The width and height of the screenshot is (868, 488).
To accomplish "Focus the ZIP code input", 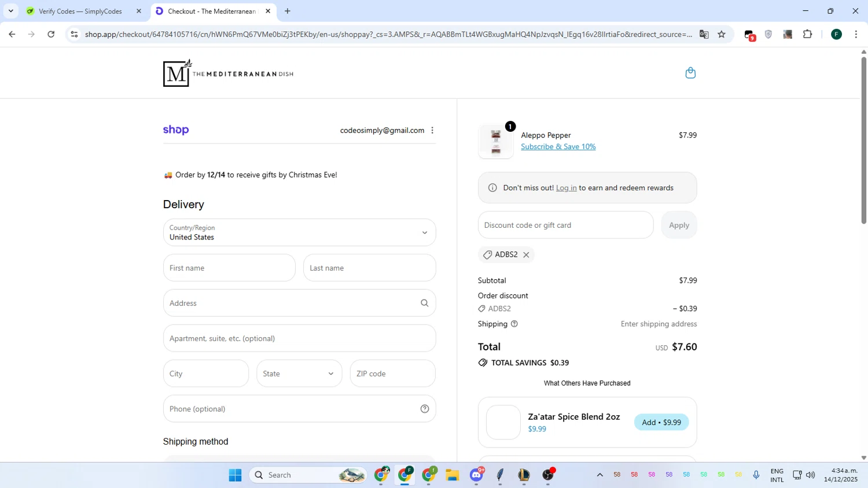I will coord(392,374).
